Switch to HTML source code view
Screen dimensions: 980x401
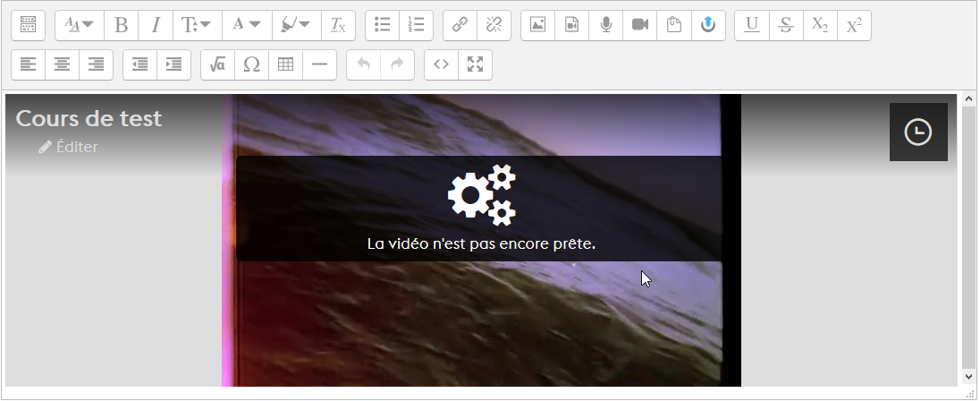441,64
